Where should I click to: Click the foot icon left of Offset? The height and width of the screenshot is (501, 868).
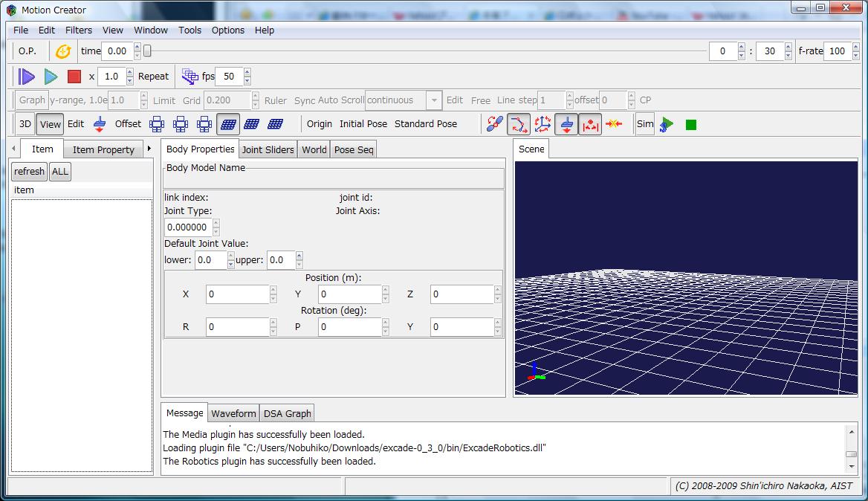point(100,124)
